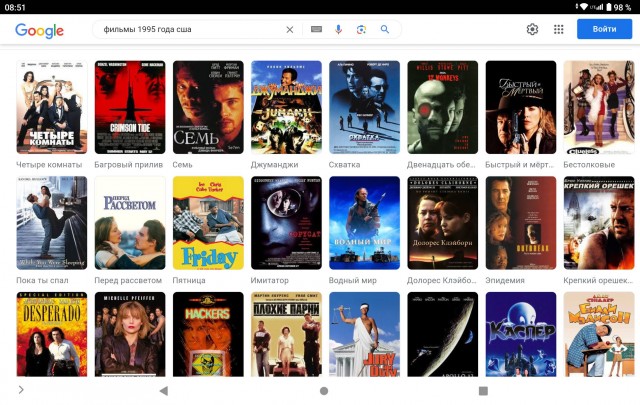Image resolution: width=640 pixels, height=405 pixels.
Task: Open the Водный мир poster
Action: click(364, 223)
